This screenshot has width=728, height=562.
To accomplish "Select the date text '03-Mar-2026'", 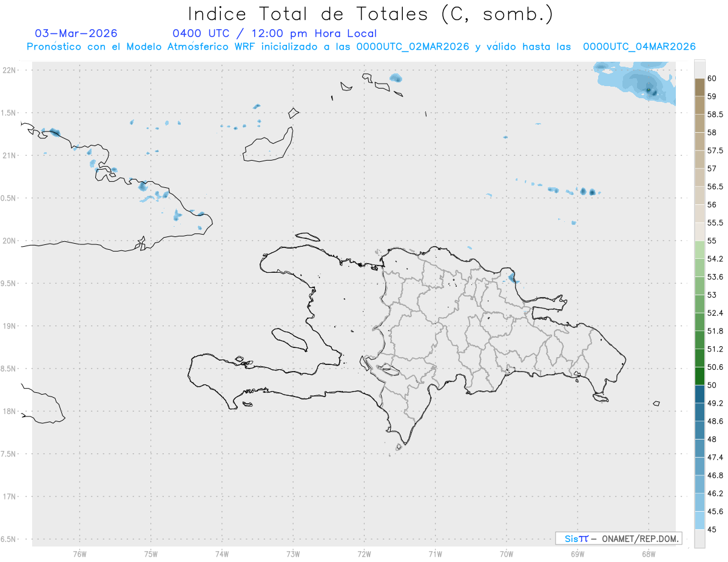I will pyautogui.click(x=76, y=33).
